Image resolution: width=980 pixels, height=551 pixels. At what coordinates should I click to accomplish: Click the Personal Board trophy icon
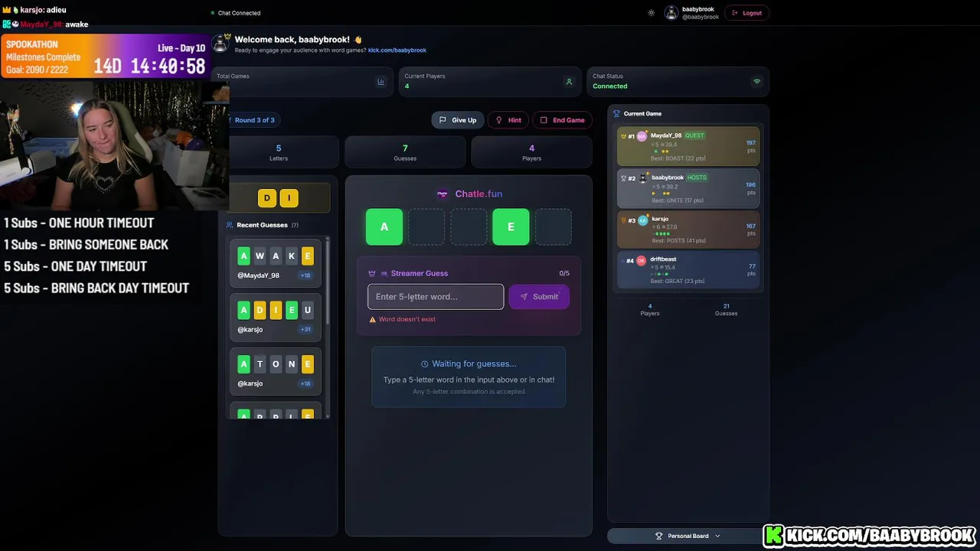click(659, 536)
